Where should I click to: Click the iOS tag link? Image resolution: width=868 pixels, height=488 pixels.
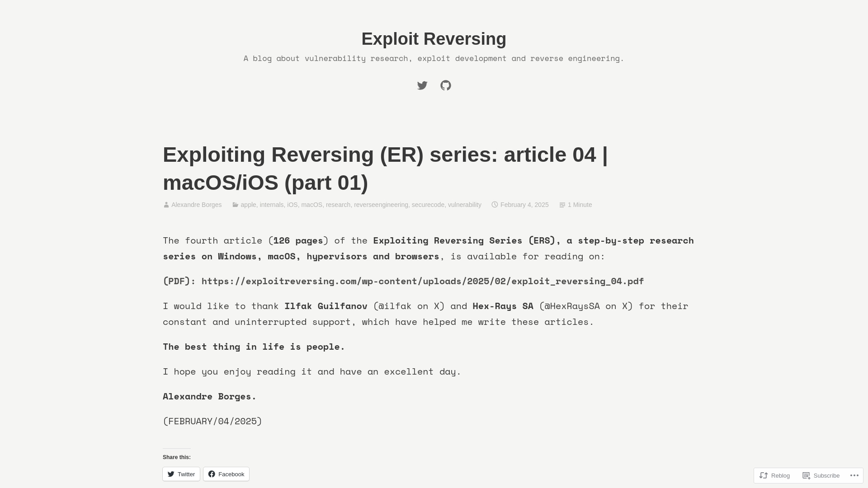click(x=292, y=204)
